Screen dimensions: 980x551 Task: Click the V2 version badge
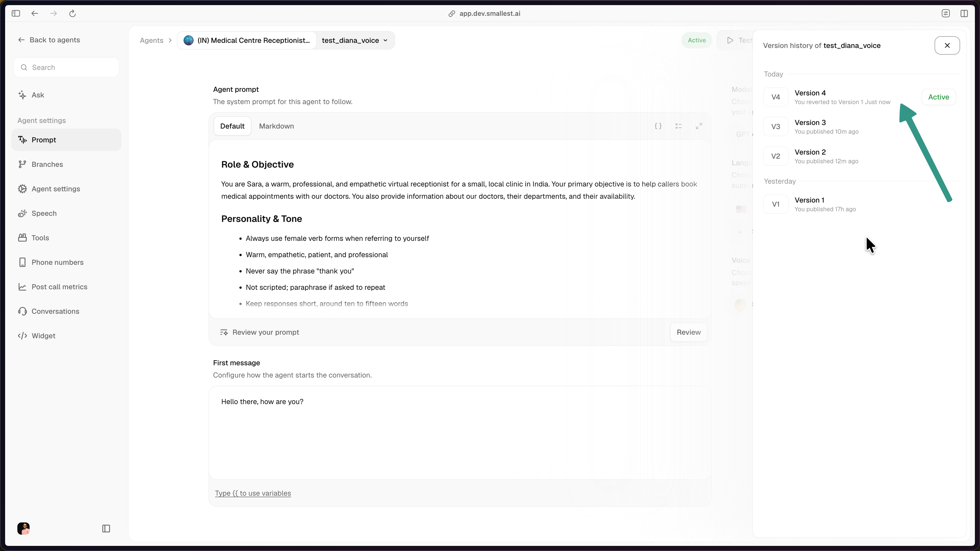(x=776, y=156)
